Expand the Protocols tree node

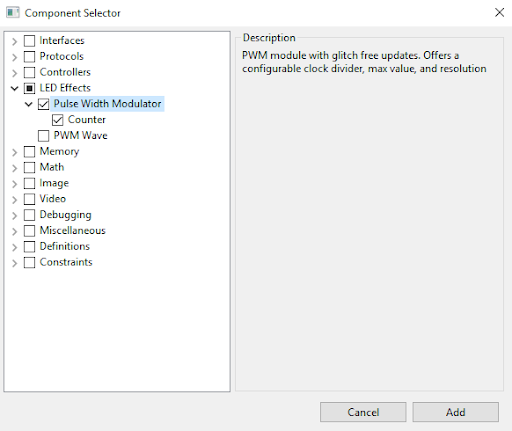click(x=14, y=57)
